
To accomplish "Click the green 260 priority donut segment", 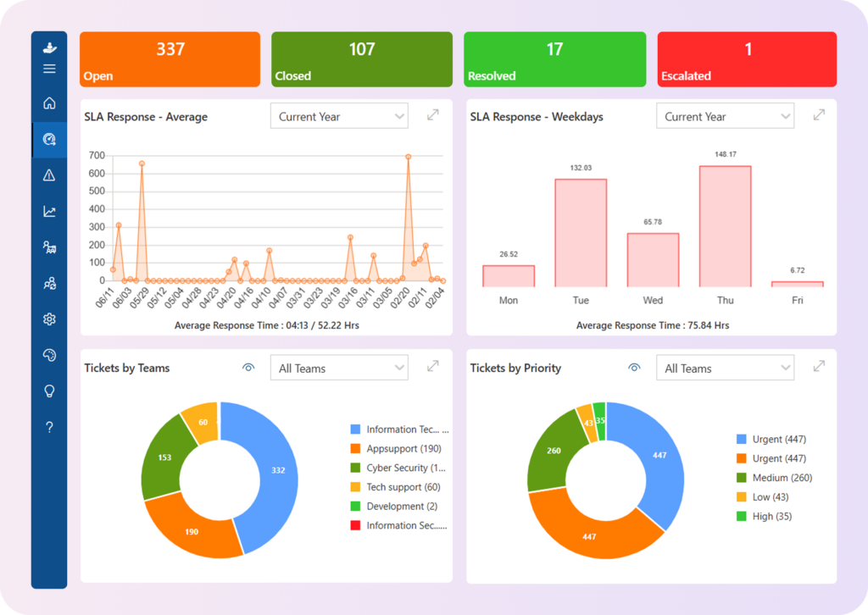I will [x=554, y=451].
